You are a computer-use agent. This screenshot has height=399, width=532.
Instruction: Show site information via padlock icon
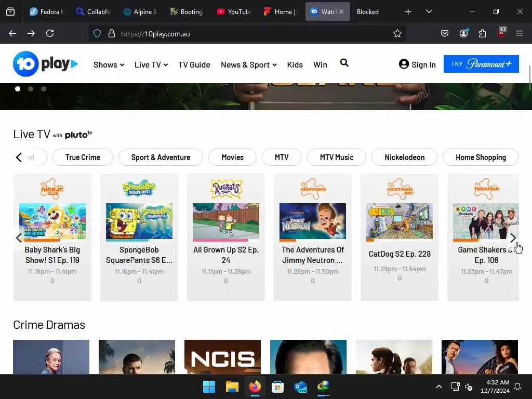tap(112, 34)
